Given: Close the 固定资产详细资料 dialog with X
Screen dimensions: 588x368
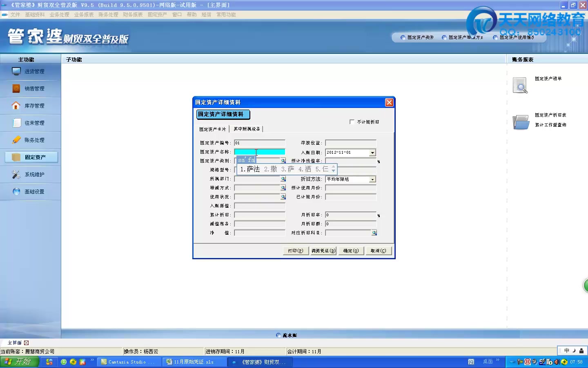Looking at the screenshot, I should 389,102.
